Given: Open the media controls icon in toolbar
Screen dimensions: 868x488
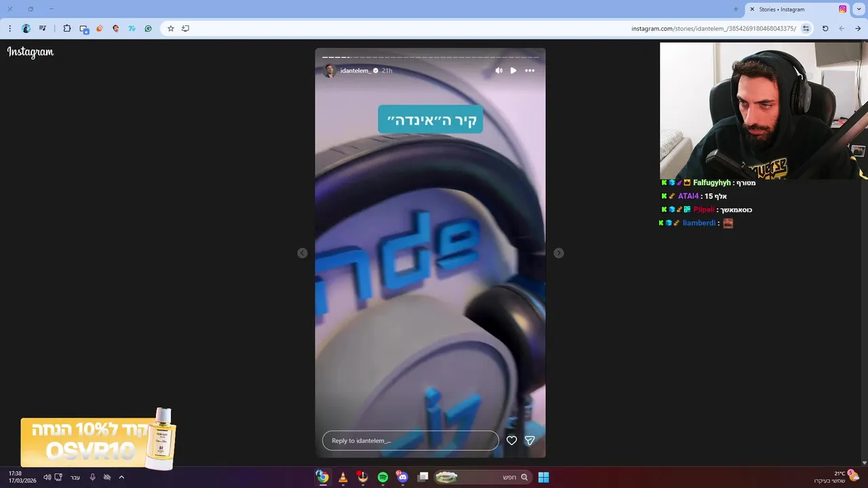Looking at the screenshot, I should click(x=43, y=28).
